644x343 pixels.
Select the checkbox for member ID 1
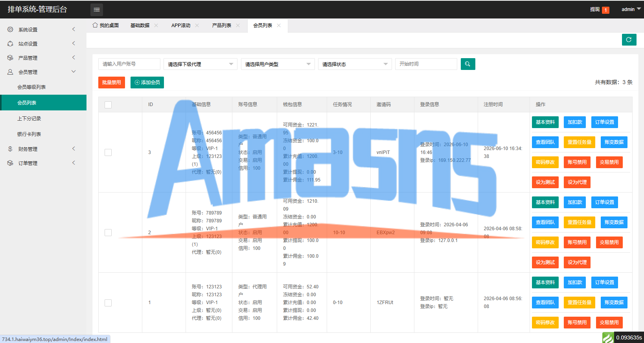(108, 303)
